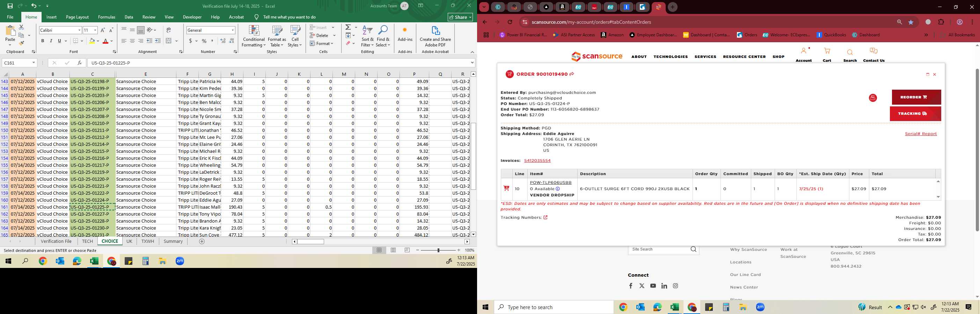Open the font size dropdown
This screenshot has height=314, width=980.
pyautogui.click(x=95, y=30)
